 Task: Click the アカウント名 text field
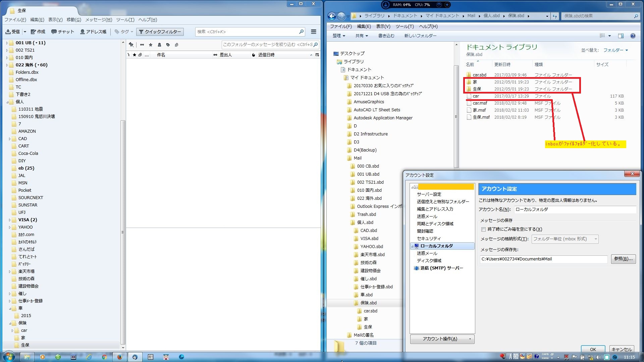point(575,209)
